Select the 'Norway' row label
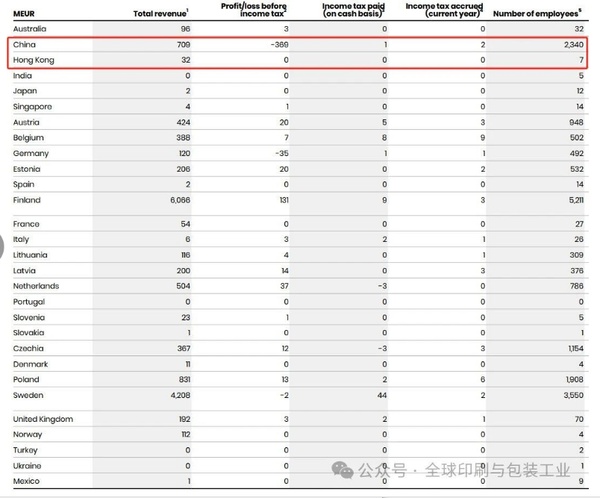This screenshot has width=600, height=498. (x=27, y=435)
